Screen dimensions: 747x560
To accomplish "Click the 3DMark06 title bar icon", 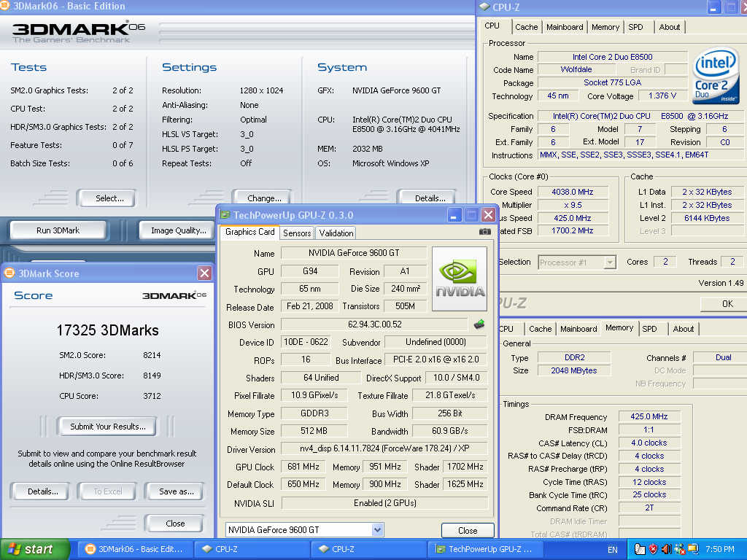I will point(4,6).
